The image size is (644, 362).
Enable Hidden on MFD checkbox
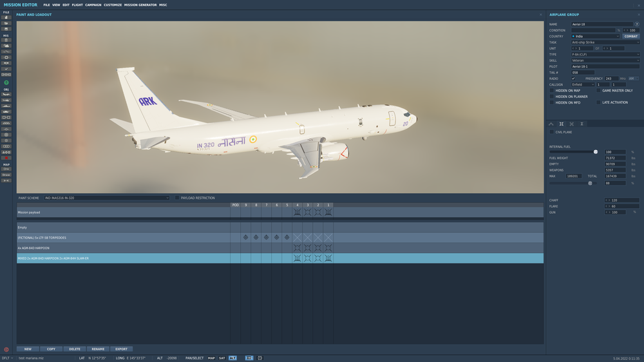click(x=552, y=102)
